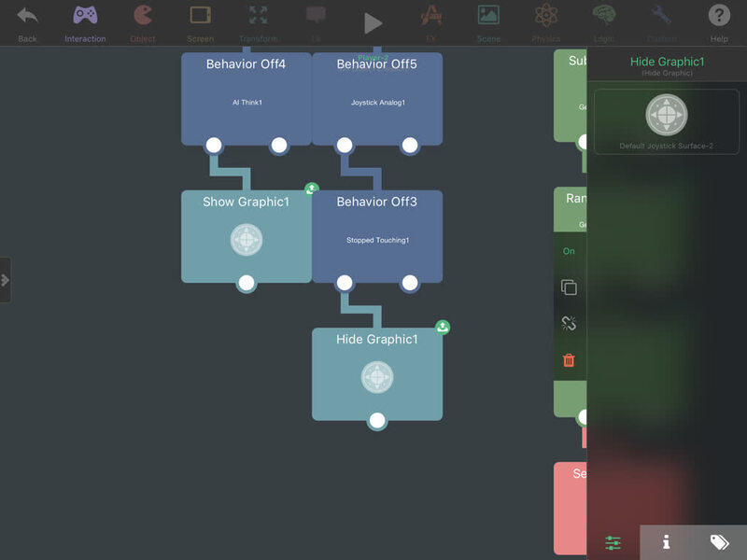Screen dimensions: 747x560
Task: Tap the green upload badge on Hide Graphic1
Action: coord(443,327)
